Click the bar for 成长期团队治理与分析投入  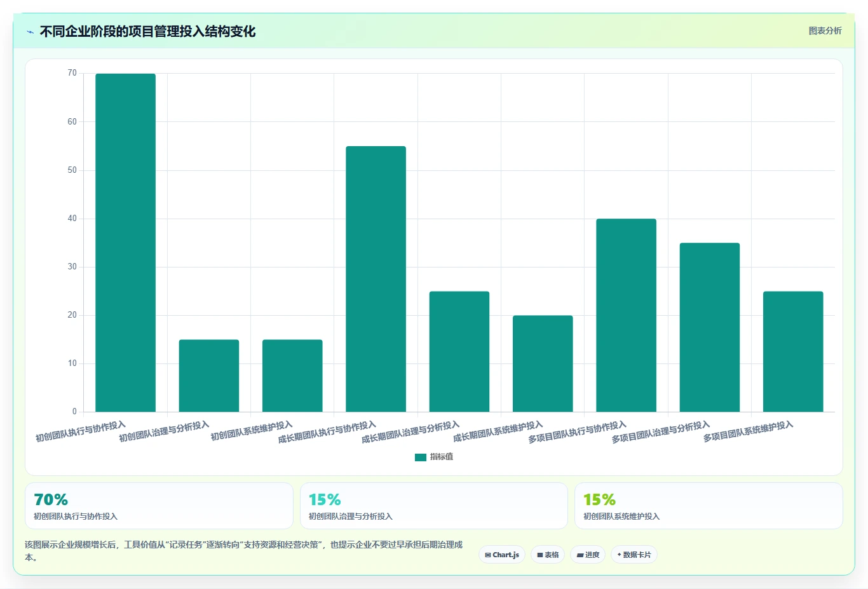click(x=459, y=351)
